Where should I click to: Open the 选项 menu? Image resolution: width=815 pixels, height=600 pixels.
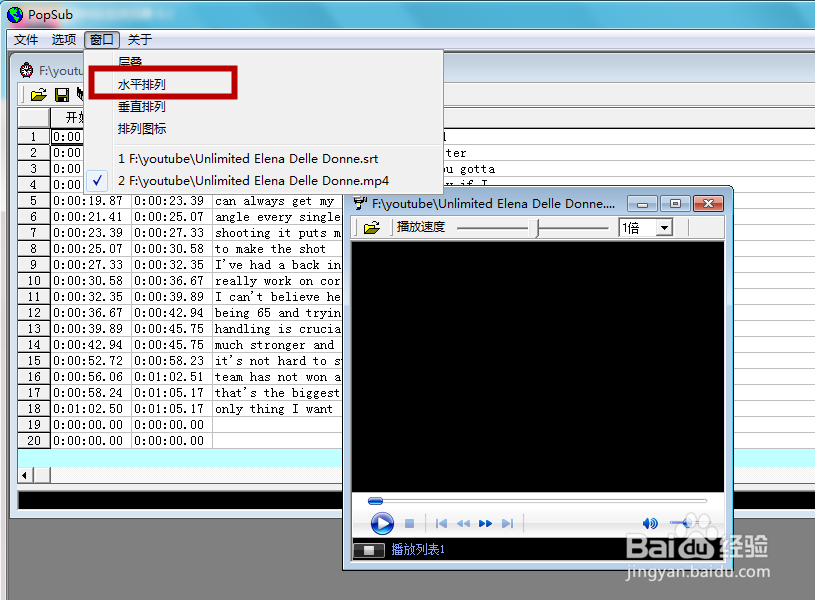pyautogui.click(x=64, y=40)
